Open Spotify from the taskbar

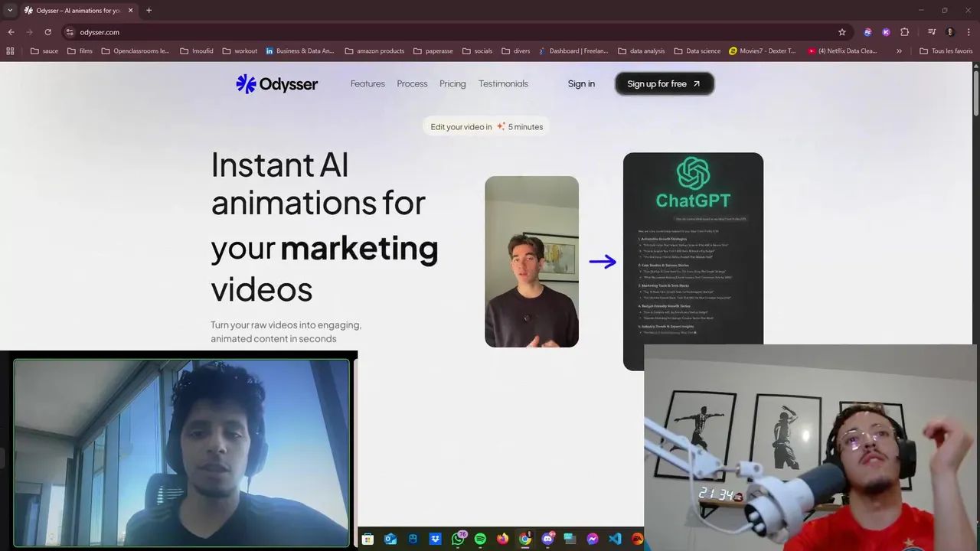coord(480,539)
